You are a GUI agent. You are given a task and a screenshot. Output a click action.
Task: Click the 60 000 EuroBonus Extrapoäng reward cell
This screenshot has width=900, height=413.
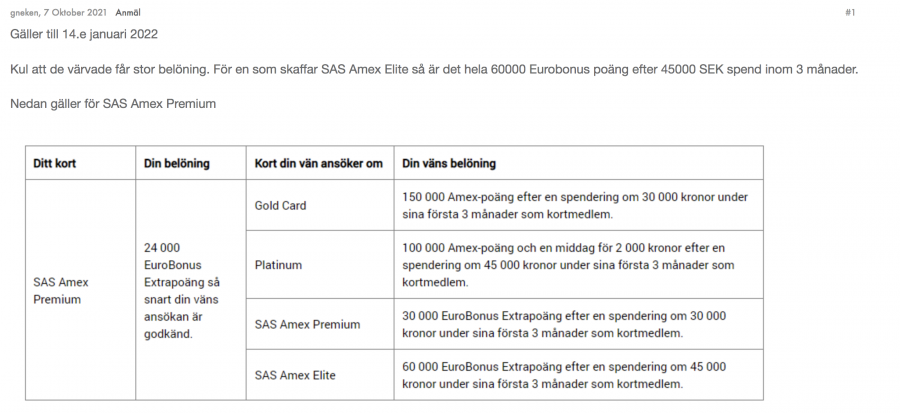tap(563, 375)
